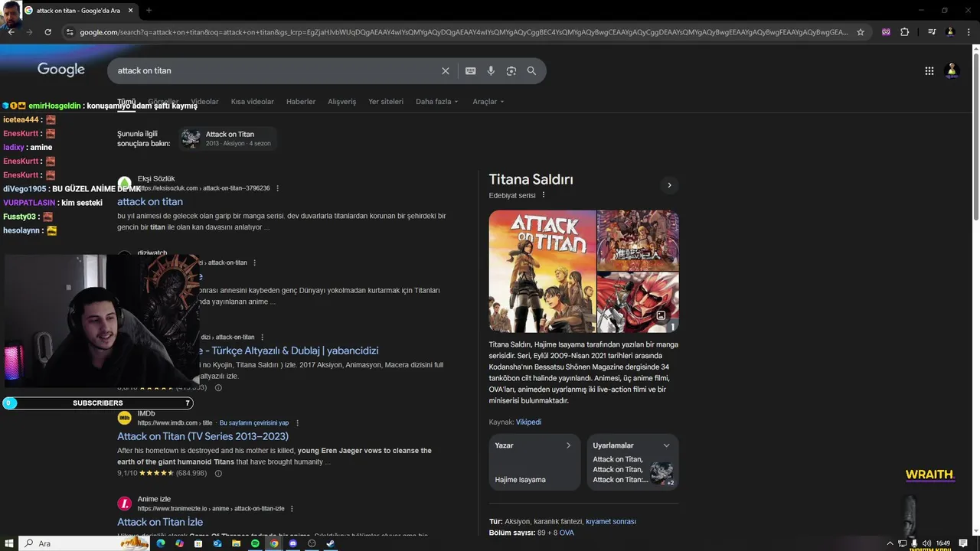Open Chrome profile avatar in toolbar
Screen dimensions: 980x551
(x=950, y=32)
